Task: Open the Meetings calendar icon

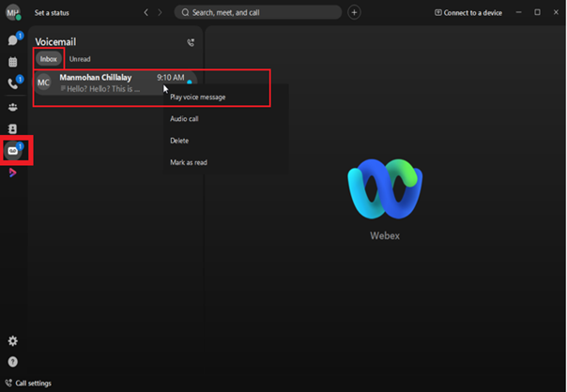Action: pyautogui.click(x=13, y=62)
